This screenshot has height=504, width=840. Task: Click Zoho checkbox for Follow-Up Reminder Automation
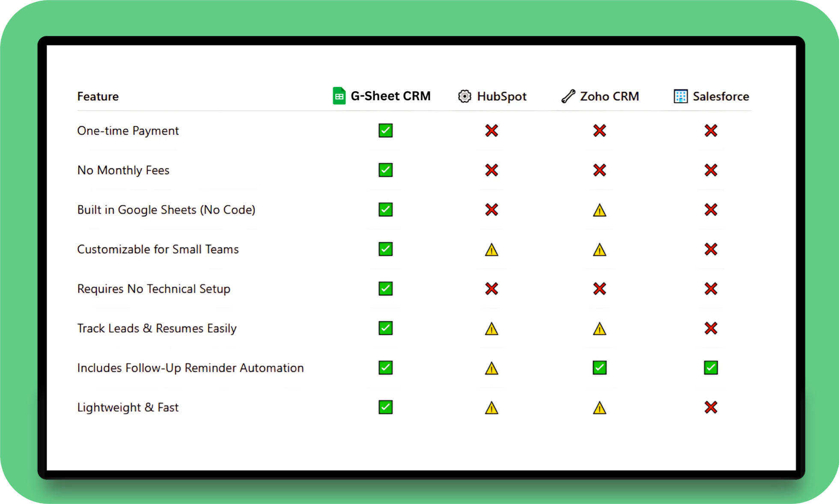pos(599,367)
